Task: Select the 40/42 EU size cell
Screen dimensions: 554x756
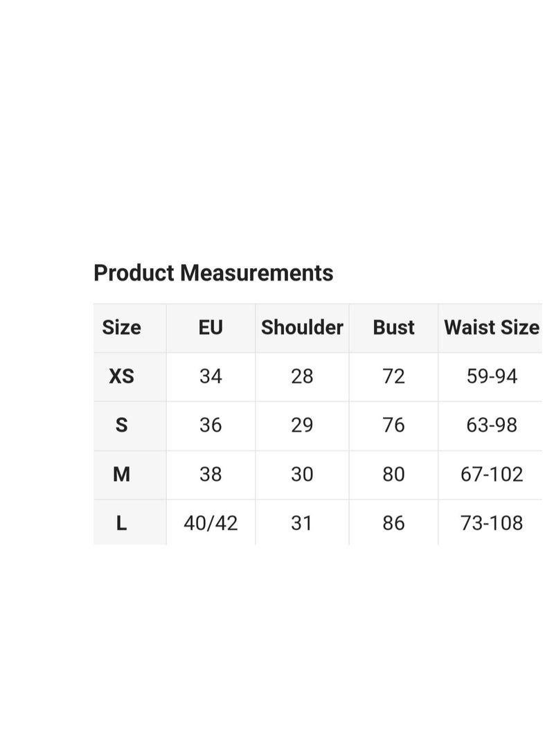Action: (211, 523)
